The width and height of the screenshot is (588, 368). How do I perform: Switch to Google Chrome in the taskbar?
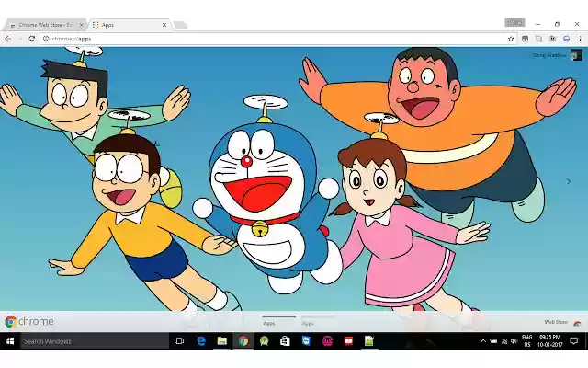243,341
